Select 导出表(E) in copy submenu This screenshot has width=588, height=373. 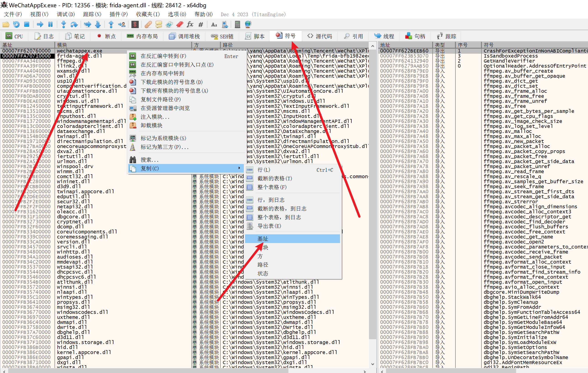[292, 226]
